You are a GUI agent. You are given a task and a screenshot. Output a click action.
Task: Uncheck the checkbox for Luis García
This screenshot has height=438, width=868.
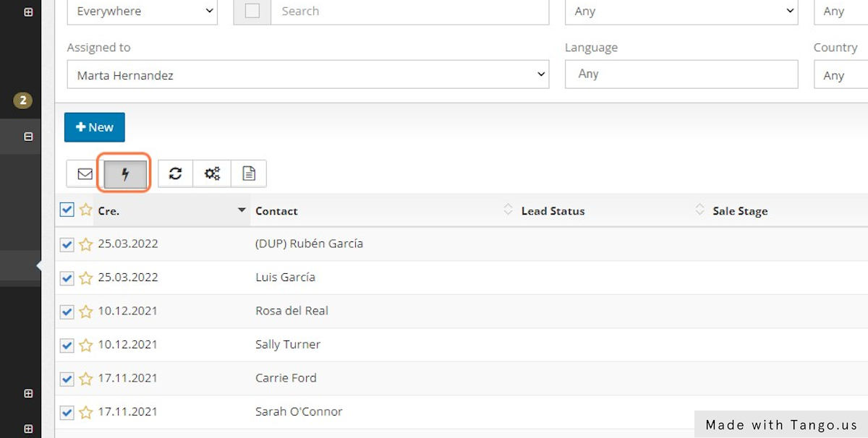(67, 278)
